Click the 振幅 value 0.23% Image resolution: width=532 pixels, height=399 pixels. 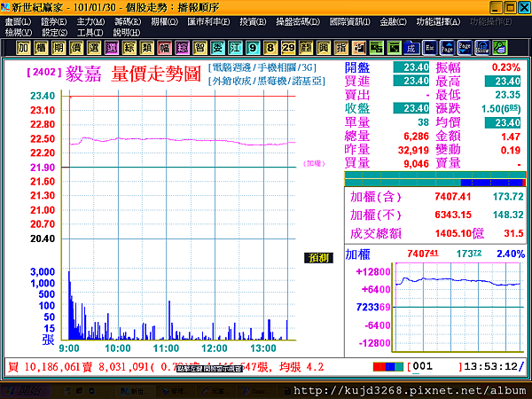(x=506, y=67)
